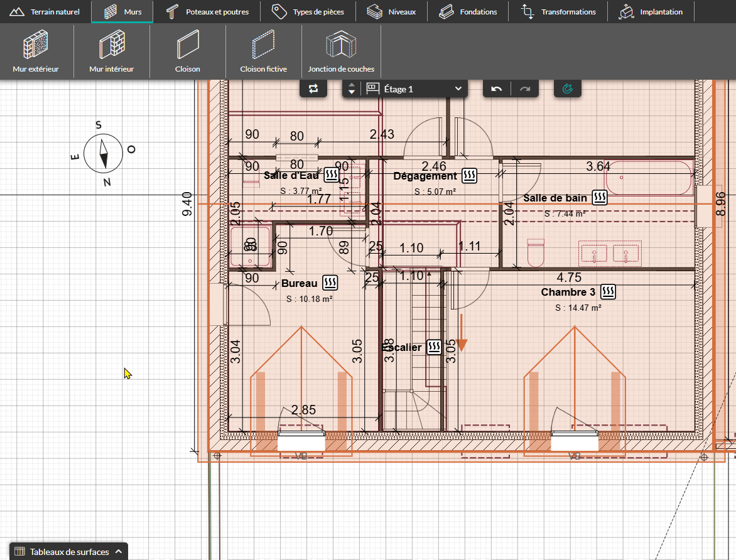Choose the Cloison fictive tool

(263, 51)
